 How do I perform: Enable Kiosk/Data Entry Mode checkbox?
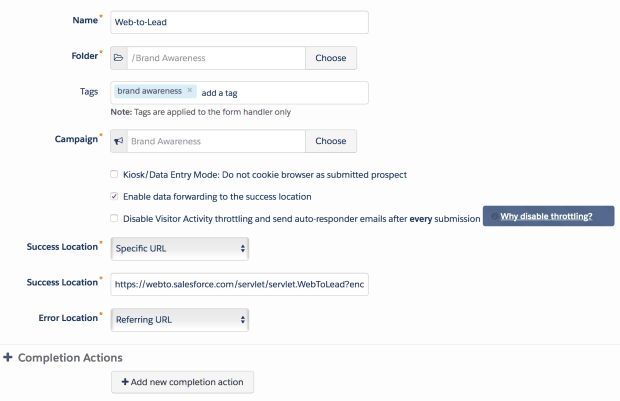pos(115,174)
